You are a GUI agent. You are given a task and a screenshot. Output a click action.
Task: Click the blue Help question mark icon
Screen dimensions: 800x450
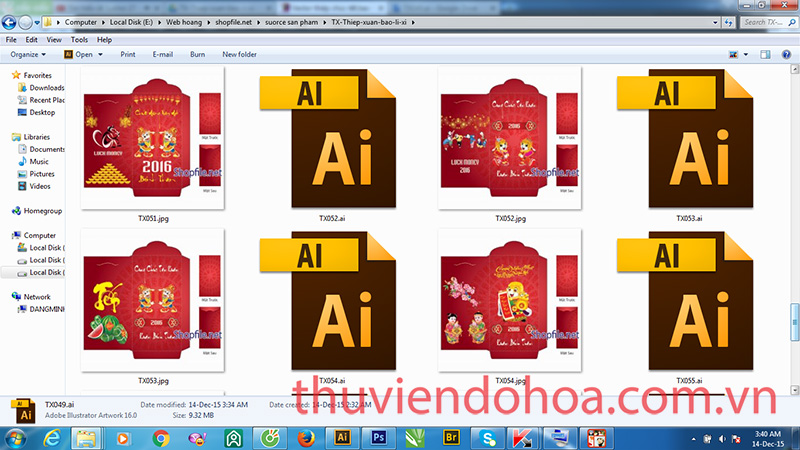786,55
